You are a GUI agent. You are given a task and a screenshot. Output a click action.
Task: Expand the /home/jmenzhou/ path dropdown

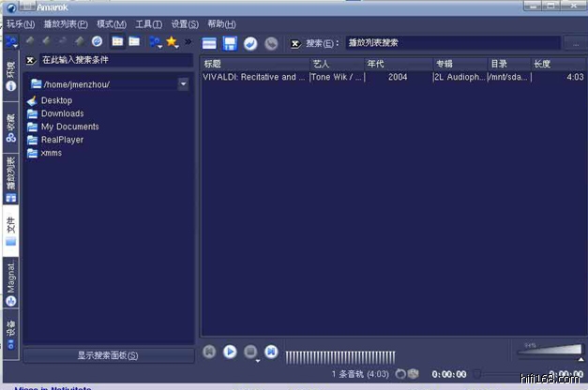[x=183, y=84]
